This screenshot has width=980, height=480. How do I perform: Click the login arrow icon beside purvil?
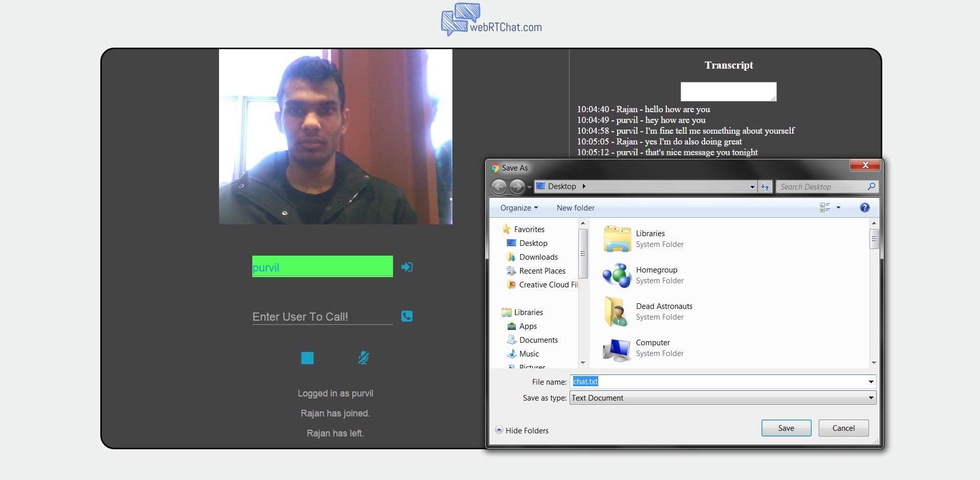407,267
